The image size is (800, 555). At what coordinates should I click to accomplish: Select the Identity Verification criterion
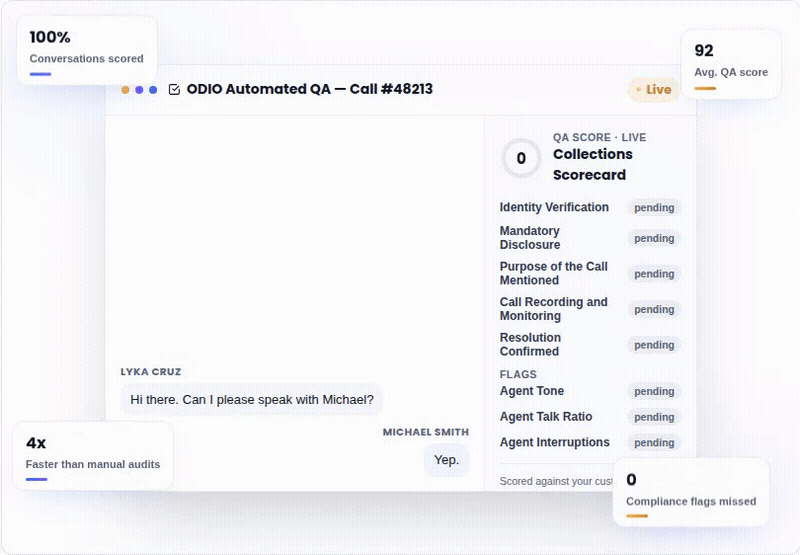(554, 207)
